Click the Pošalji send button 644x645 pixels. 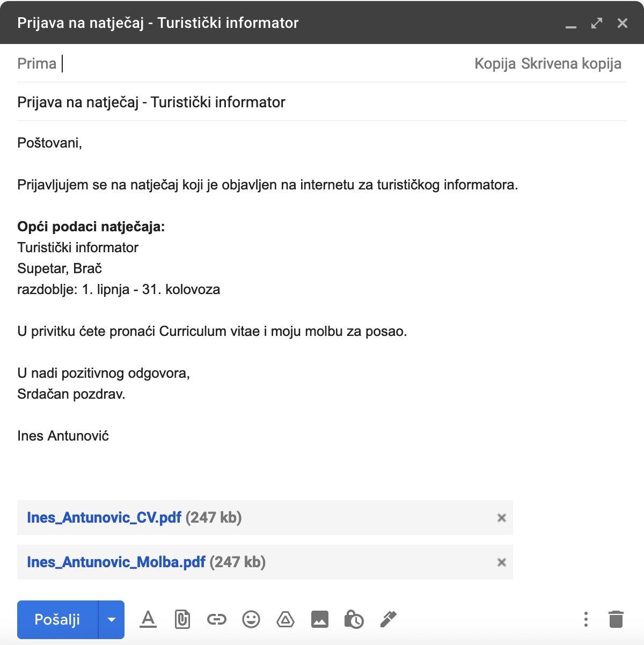(57, 619)
